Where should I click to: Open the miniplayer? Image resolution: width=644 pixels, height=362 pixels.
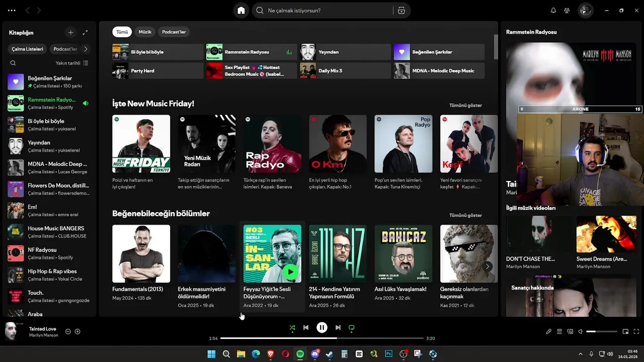tap(626, 332)
